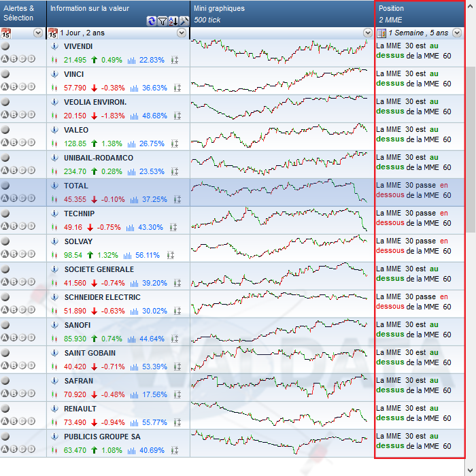Toggle the alert circle for VIVENDI

(5, 46)
